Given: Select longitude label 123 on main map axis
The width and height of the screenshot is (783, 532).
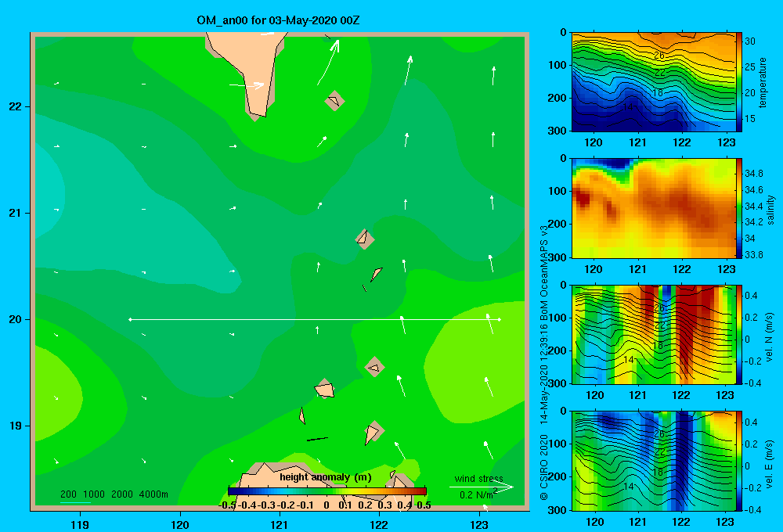Looking at the screenshot, I should 479,524.
